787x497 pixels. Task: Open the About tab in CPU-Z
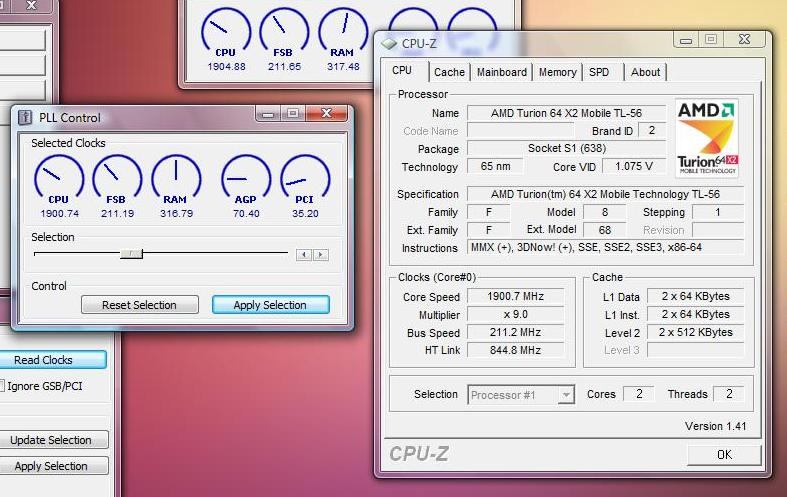pos(645,72)
